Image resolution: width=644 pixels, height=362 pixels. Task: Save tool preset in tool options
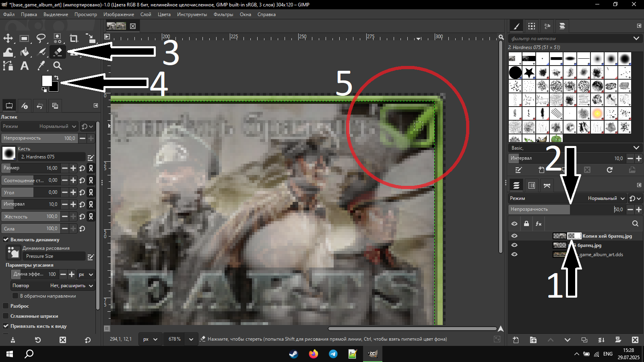[x=13, y=340]
